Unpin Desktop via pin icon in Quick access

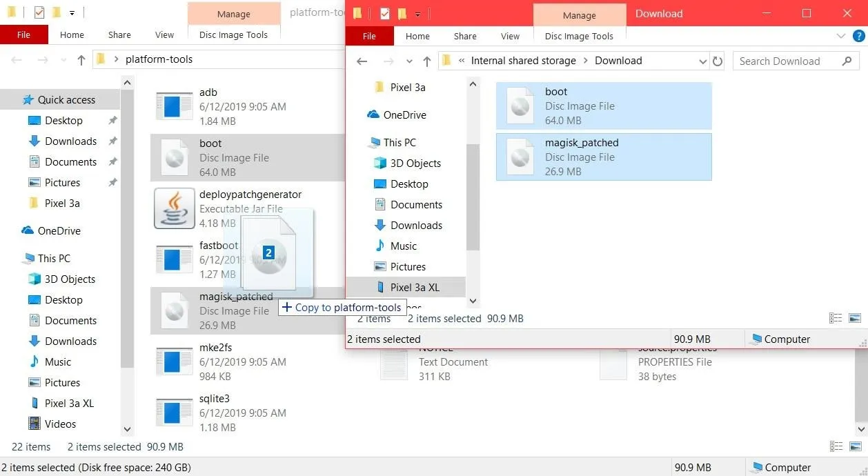coord(112,121)
